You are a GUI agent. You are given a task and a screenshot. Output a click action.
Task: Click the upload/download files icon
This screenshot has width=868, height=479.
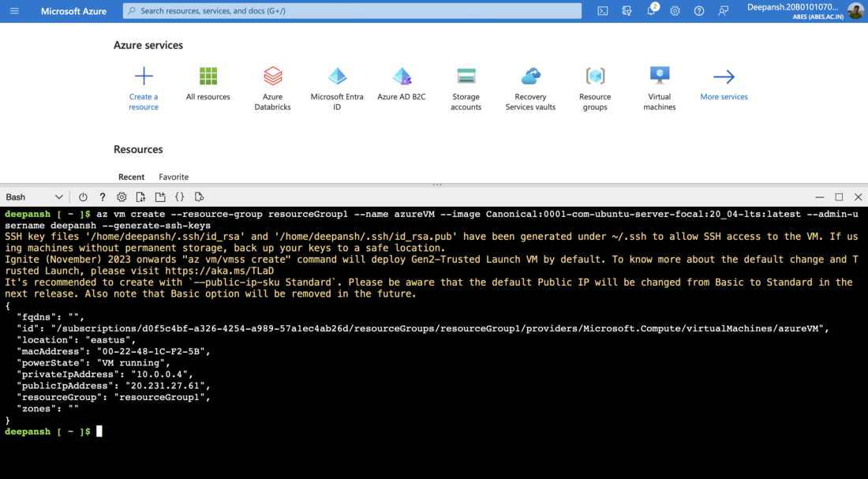(x=140, y=197)
